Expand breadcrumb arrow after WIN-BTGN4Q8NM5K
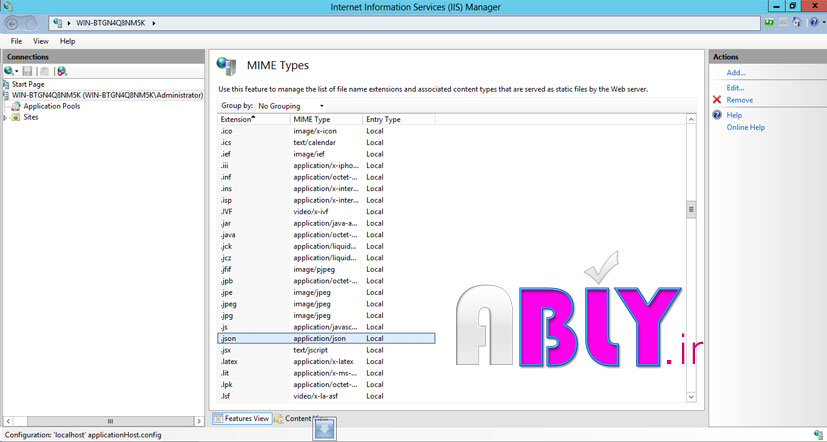 153,23
